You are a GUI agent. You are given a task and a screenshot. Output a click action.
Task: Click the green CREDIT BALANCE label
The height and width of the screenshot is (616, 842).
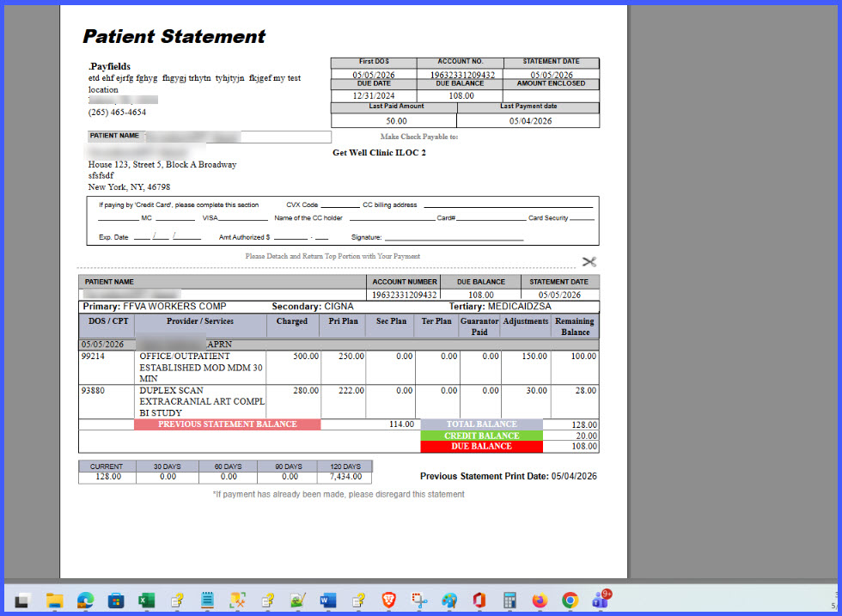[482, 436]
